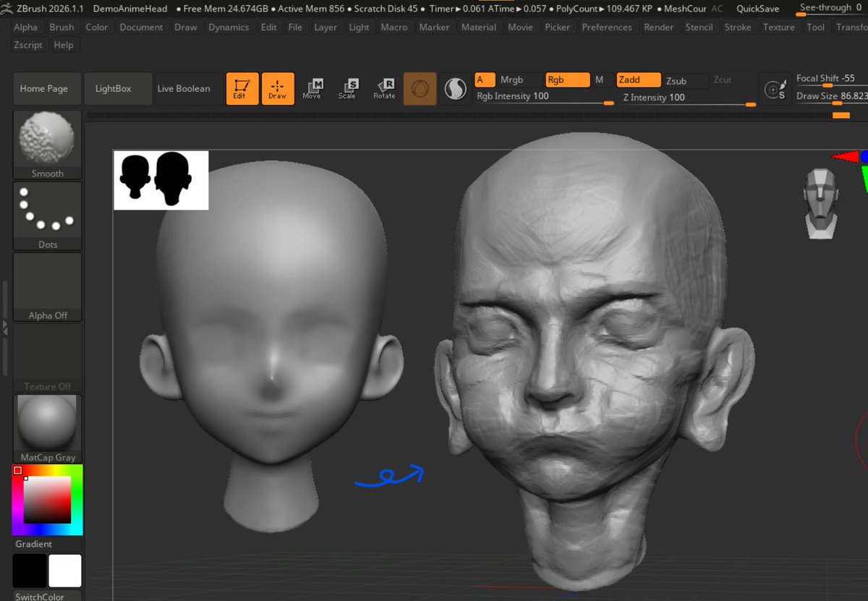Open the Zscript menu
This screenshot has height=601, width=868.
tap(28, 45)
